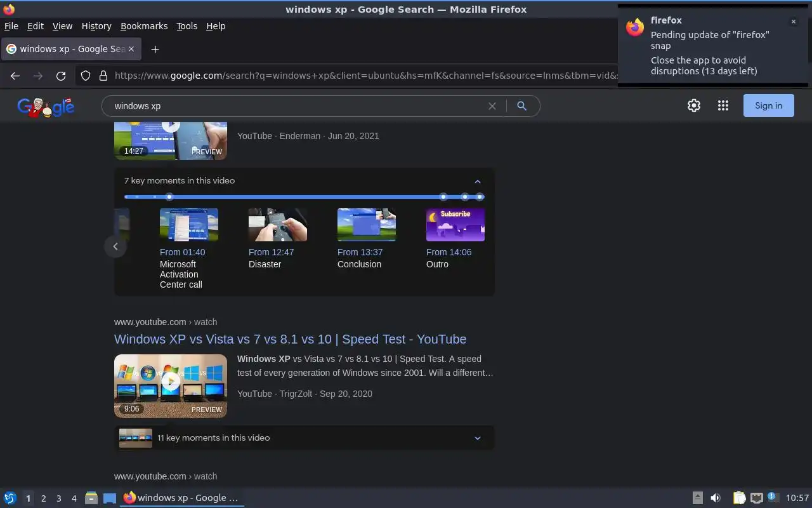This screenshot has width=812, height=508.
Task: Open the File menu
Action: pyautogui.click(x=11, y=26)
